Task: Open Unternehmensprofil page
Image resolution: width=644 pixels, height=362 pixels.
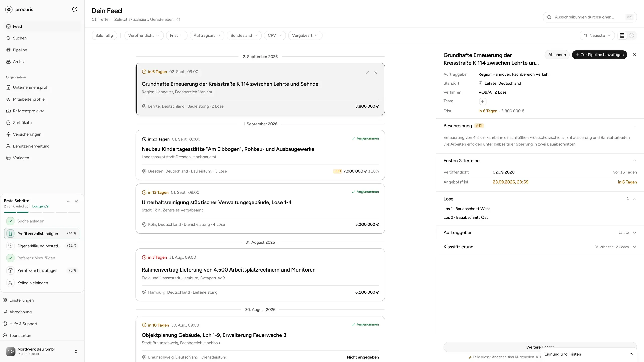Action: coord(42,87)
